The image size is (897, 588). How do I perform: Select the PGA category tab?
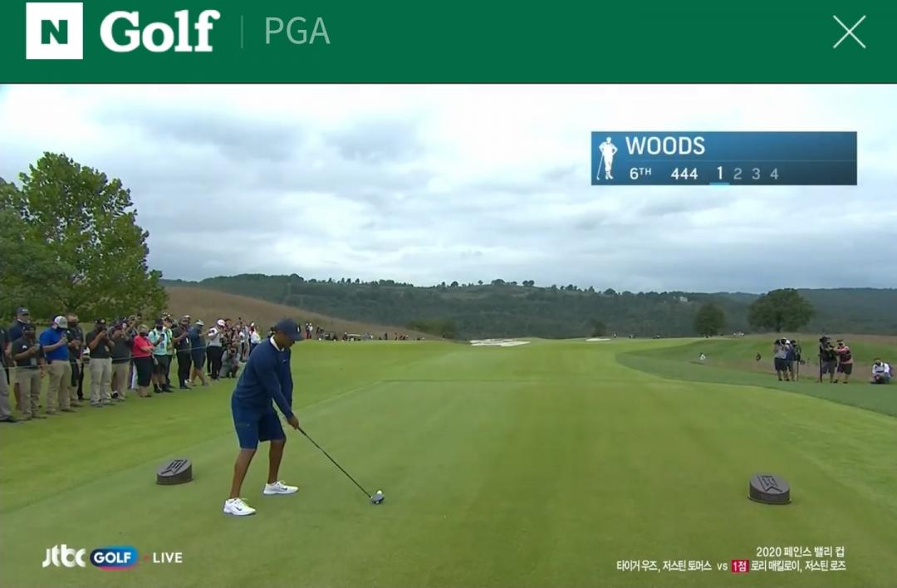pos(297,32)
